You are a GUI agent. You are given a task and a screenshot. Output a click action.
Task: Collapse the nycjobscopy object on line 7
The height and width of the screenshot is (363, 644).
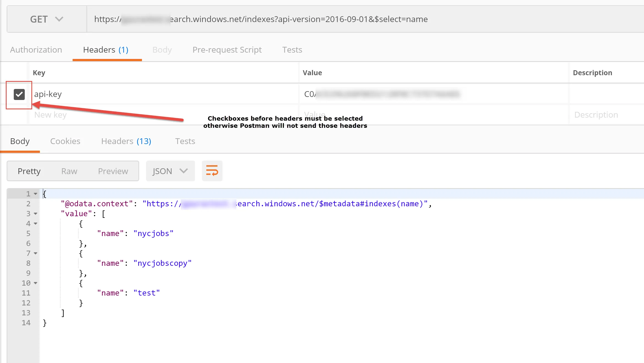35,253
